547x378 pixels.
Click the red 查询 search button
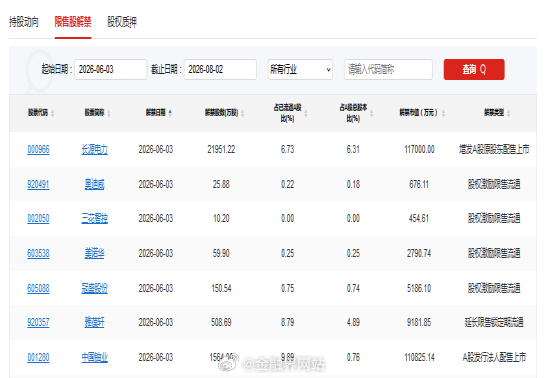click(474, 69)
